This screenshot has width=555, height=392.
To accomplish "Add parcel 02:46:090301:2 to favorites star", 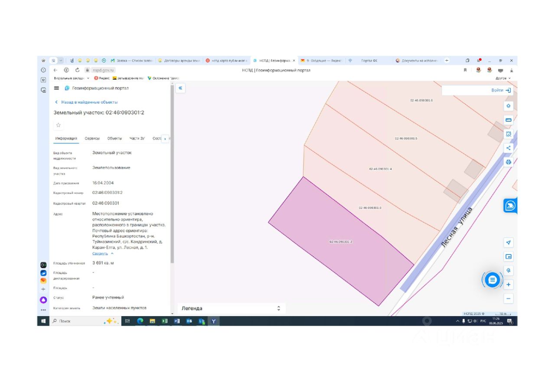I will (x=58, y=125).
